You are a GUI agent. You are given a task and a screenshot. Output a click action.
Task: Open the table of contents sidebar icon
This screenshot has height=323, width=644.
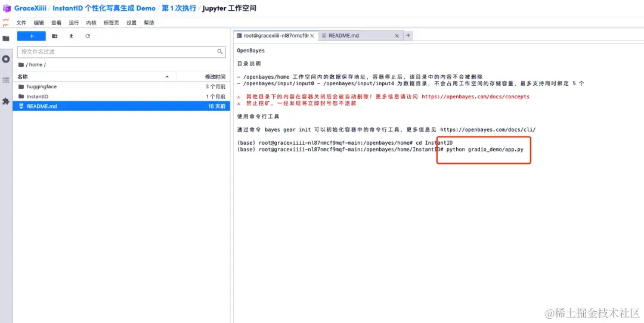pyautogui.click(x=6, y=80)
